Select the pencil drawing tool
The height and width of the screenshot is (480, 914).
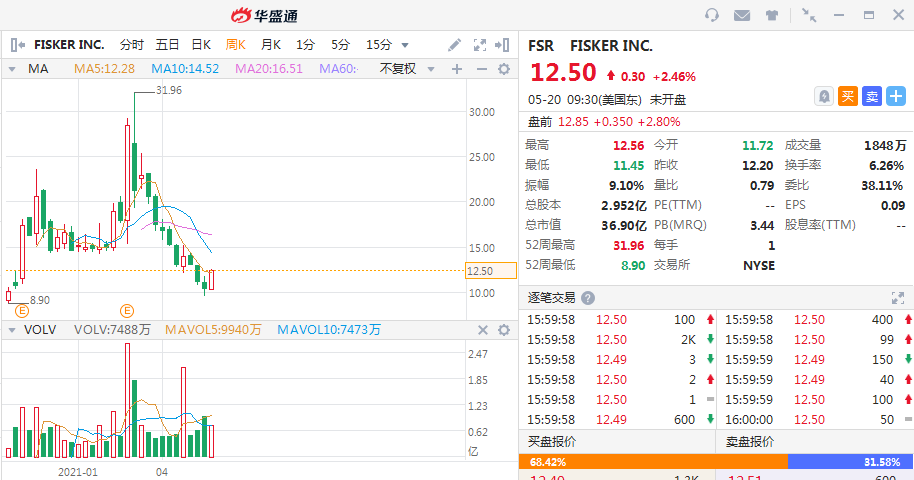(454, 45)
